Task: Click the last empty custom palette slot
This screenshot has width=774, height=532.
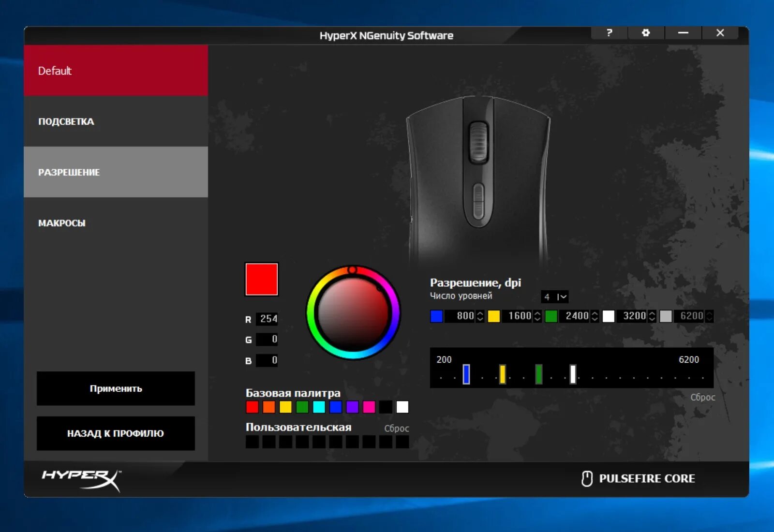Action: click(x=402, y=442)
